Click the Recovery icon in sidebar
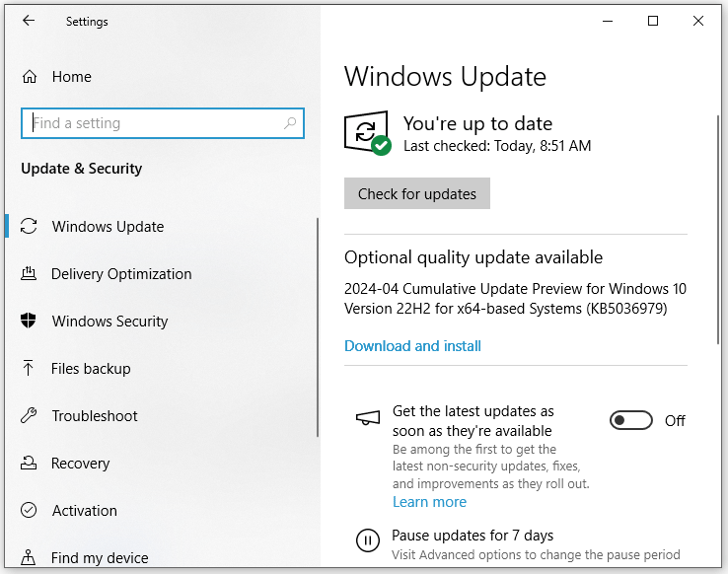Viewport: 728px width, 574px height. (29, 463)
